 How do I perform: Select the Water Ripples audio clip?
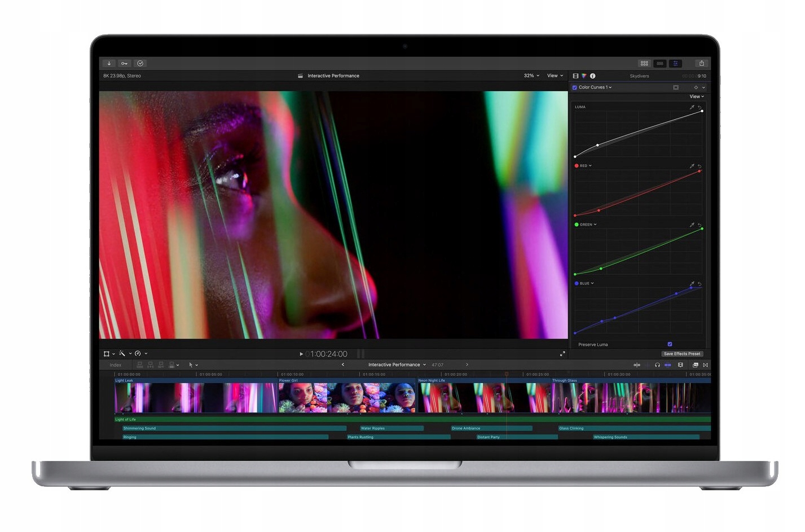tap(391, 428)
